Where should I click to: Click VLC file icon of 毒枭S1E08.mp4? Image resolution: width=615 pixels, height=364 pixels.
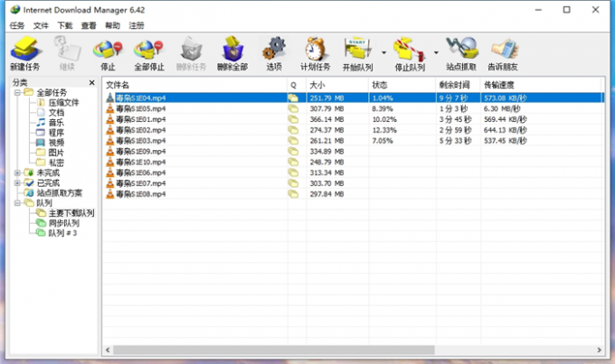click(109, 193)
